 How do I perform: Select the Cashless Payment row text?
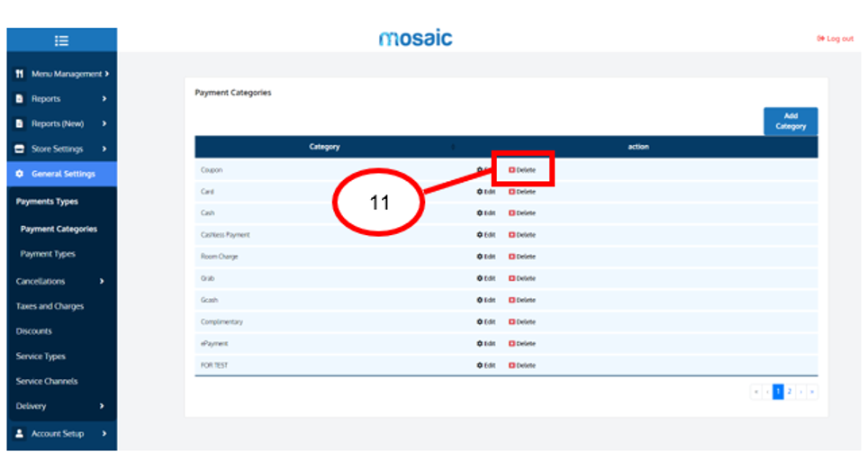[225, 235]
